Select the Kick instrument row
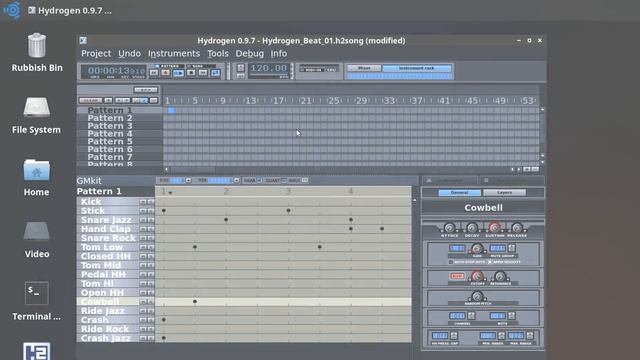The image size is (640, 360). (107, 202)
